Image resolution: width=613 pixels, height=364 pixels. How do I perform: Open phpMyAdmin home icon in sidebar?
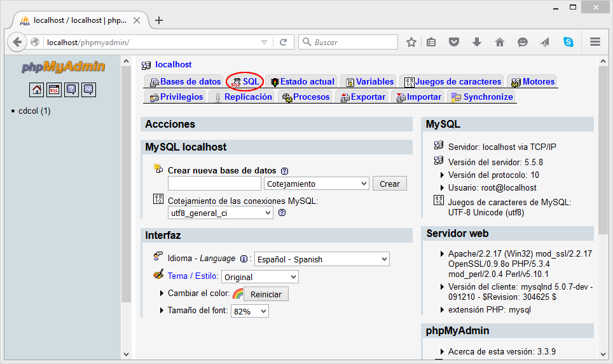(36, 90)
